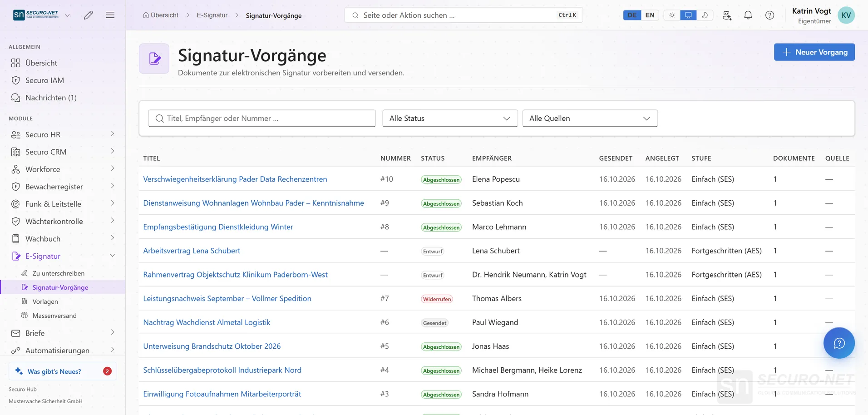Focus the Seite oder Aktion suchen field

coord(464,15)
